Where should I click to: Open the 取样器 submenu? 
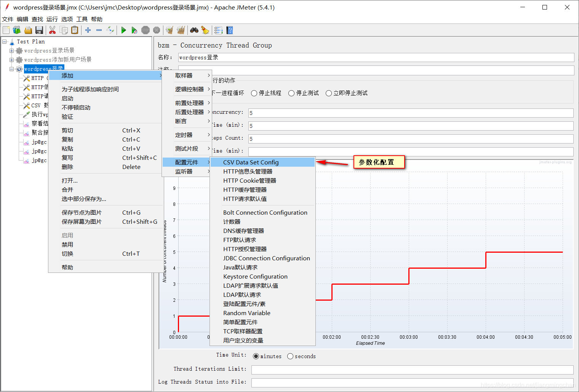coord(186,75)
